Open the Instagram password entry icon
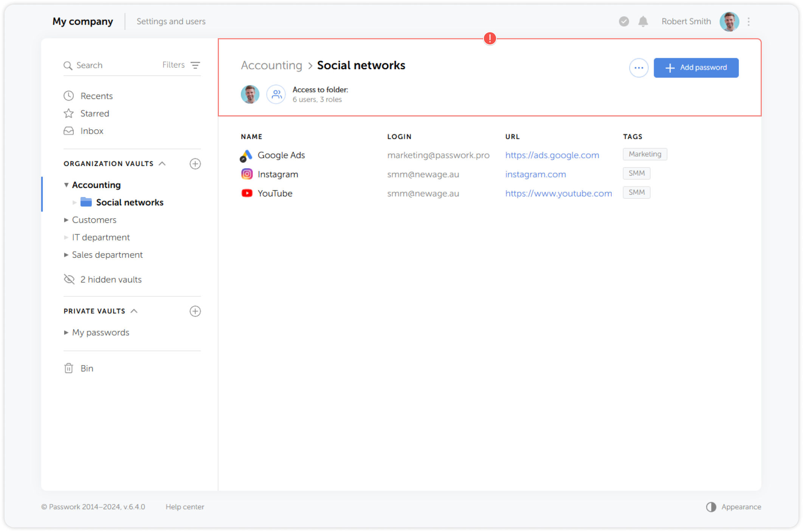This screenshot has height=532, width=803. [246, 174]
